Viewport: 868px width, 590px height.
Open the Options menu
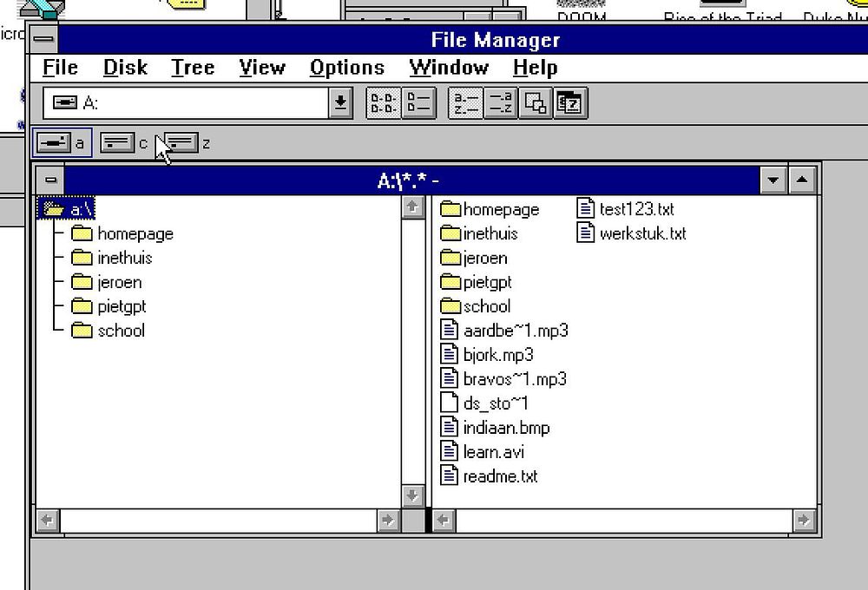click(x=347, y=68)
